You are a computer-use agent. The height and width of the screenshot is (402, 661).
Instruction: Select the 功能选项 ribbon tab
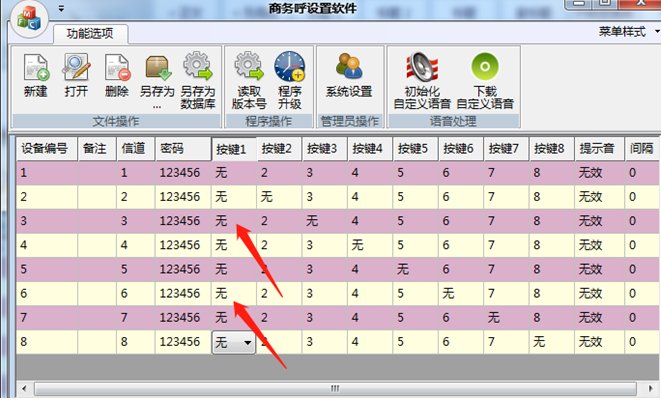pos(89,33)
